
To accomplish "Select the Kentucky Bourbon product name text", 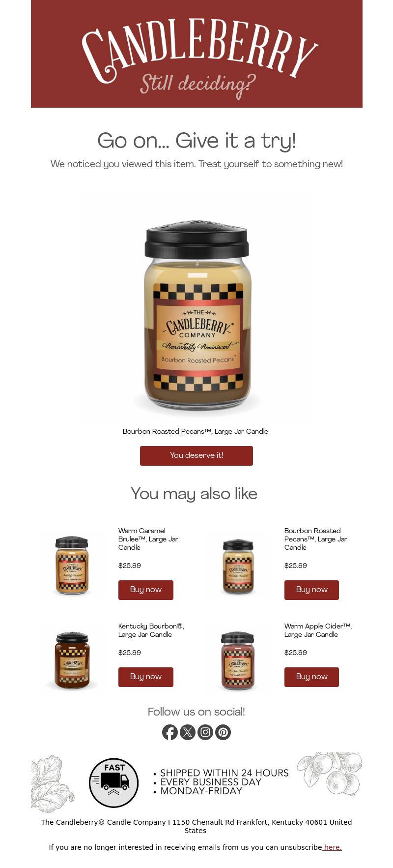I will coord(151,630).
